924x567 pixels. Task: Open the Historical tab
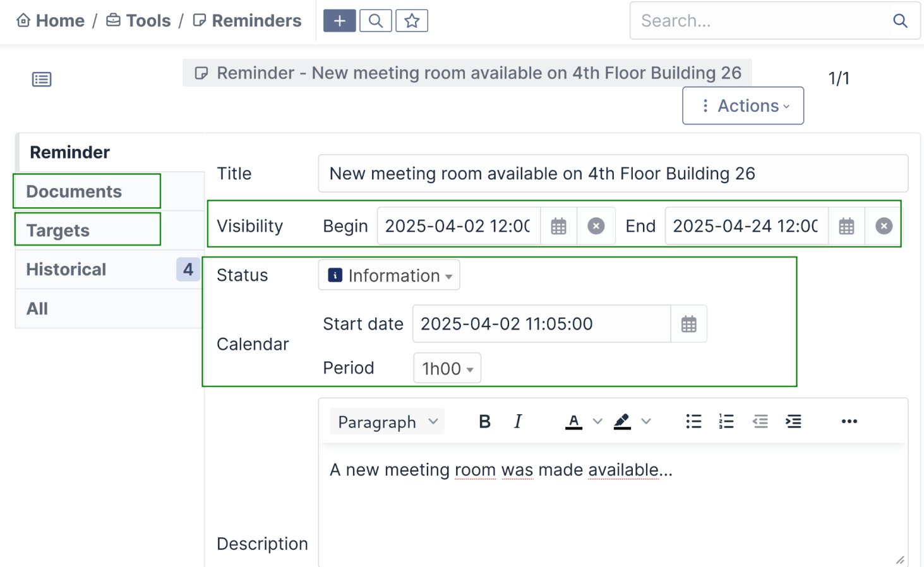(66, 270)
